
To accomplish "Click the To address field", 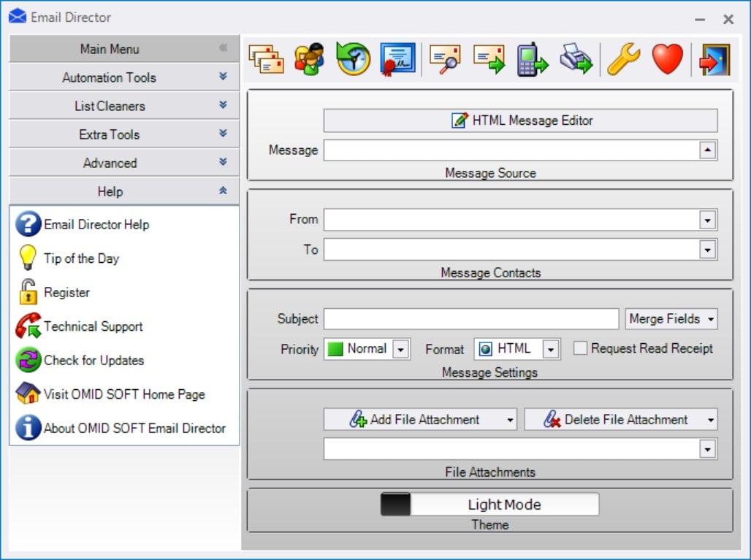I will [x=511, y=250].
